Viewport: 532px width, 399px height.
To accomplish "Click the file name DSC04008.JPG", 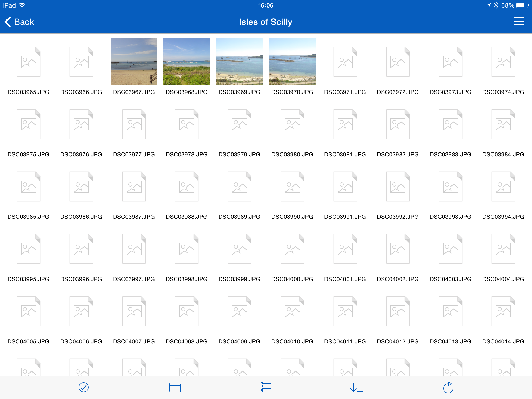I will (x=187, y=341).
